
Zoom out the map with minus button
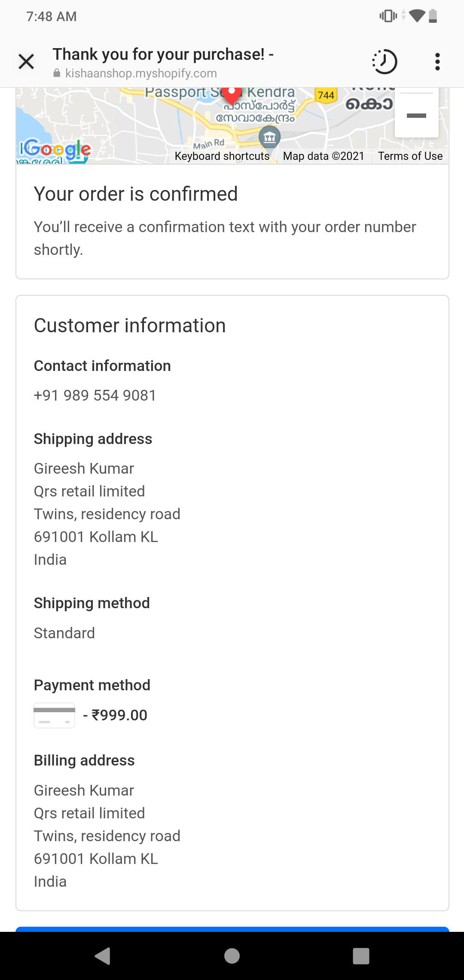pyautogui.click(x=416, y=116)
